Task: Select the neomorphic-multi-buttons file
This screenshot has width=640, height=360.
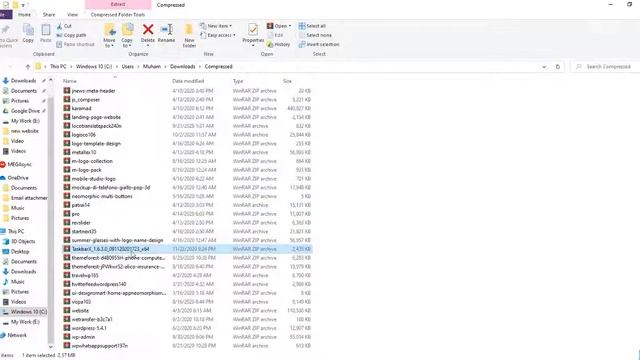Action: tap(102, 196)
